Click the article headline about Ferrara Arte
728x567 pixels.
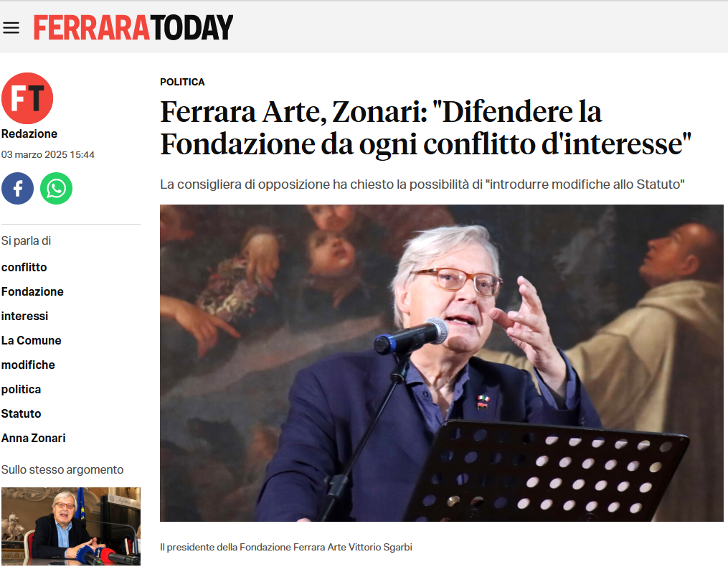pos(426,128)
